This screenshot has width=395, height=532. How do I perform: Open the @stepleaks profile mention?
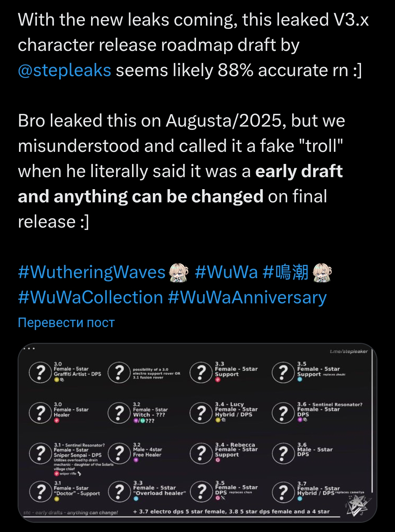[x=64, y=70]
